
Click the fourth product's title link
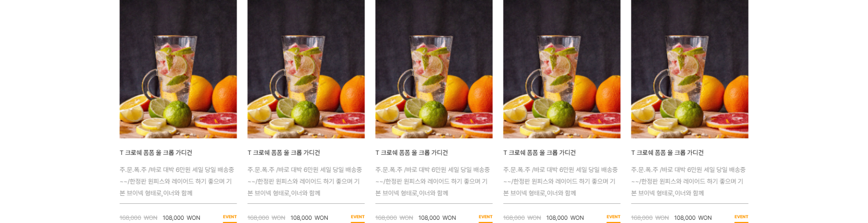point(539,153)
